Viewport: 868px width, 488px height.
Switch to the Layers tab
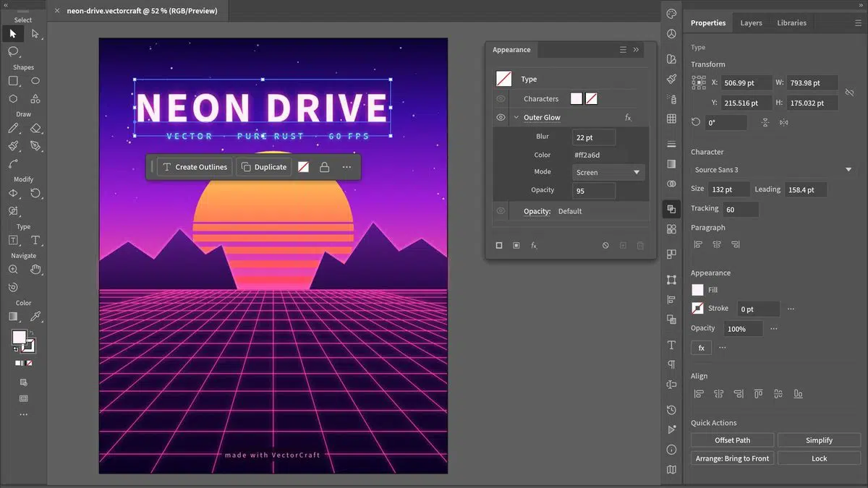point(751,23)
